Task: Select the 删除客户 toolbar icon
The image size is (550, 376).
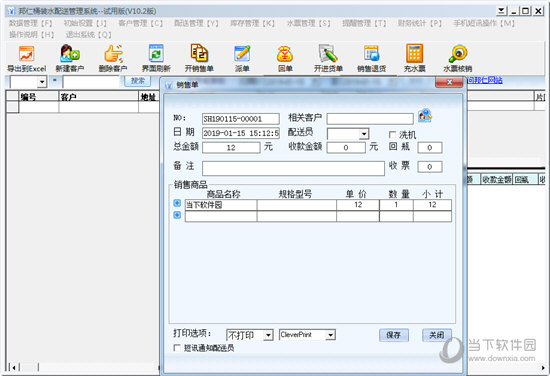Action: click(x=113, y=58)
